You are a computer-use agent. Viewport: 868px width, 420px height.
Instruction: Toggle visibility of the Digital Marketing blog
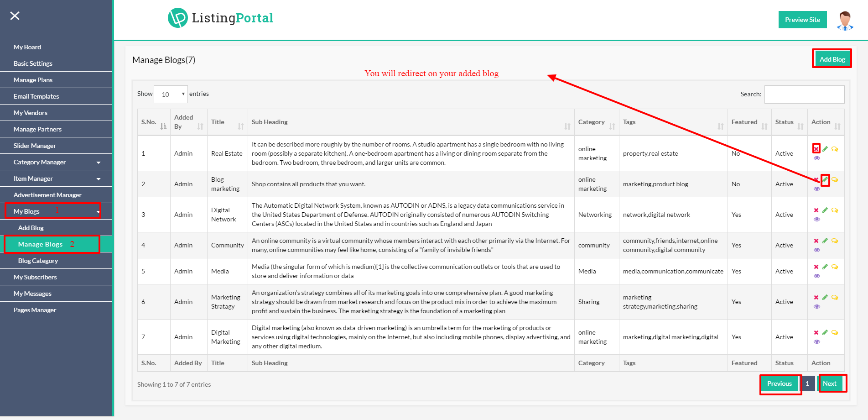point(817,341)
